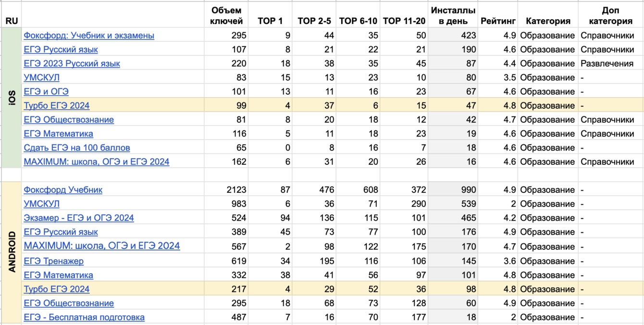644x325 pixels.
Task: Click the ANDROID vertical section label cell
Action: [12, 251]
